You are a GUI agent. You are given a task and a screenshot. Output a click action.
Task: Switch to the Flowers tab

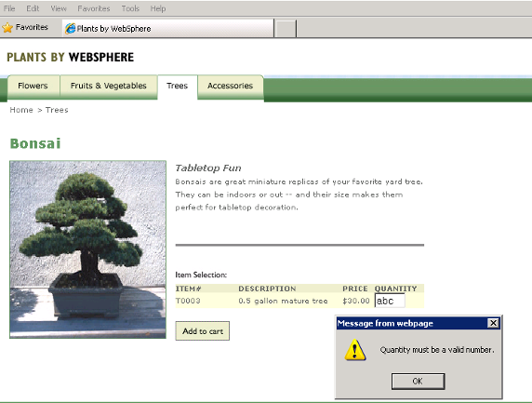(x=33, y=86)
